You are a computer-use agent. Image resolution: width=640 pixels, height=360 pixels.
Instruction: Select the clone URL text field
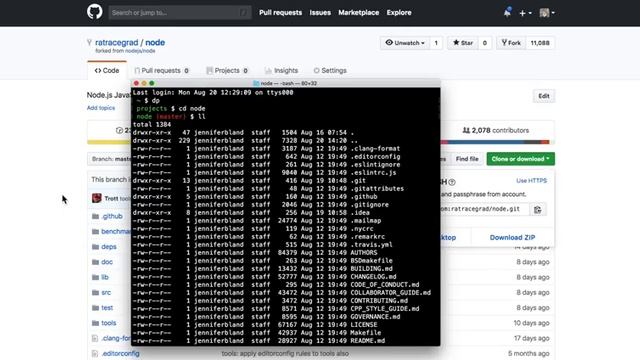485,209
